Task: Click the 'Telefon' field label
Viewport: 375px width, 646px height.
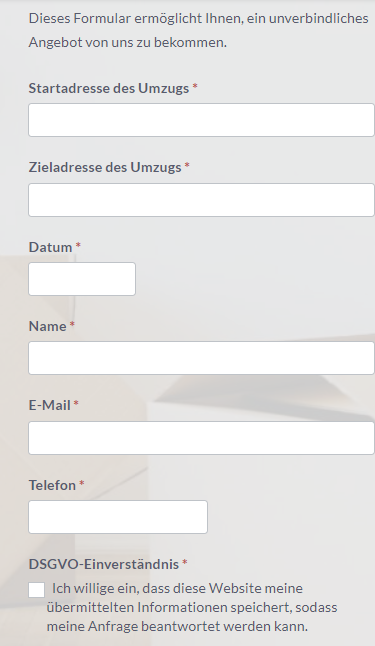Action: coord(52,485)
